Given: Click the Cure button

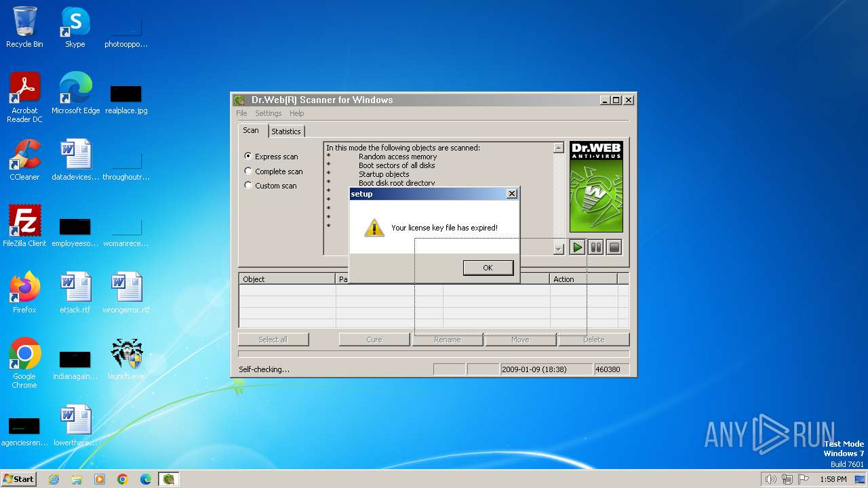Looking at the screenshot, I should tap(374, 340).
